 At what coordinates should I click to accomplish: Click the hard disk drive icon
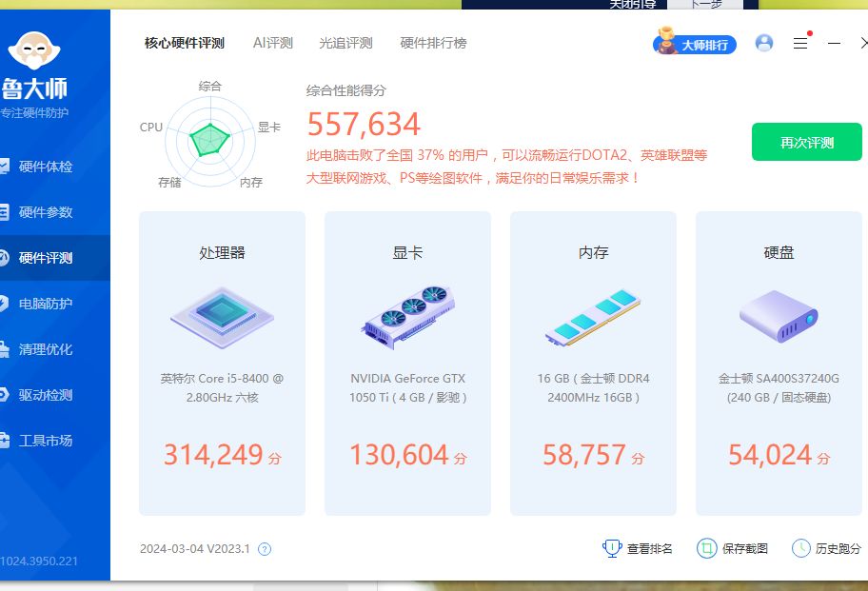coord(779,317)
